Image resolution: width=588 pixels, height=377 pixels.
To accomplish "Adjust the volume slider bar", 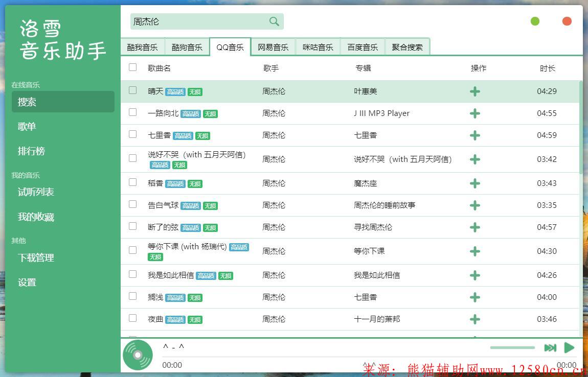I will click(512, 348).
